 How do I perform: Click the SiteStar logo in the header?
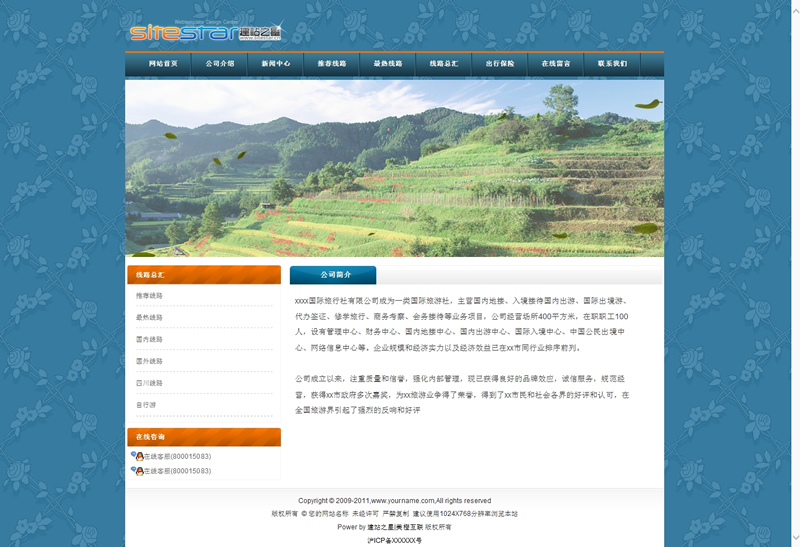[x=205, y=32]
